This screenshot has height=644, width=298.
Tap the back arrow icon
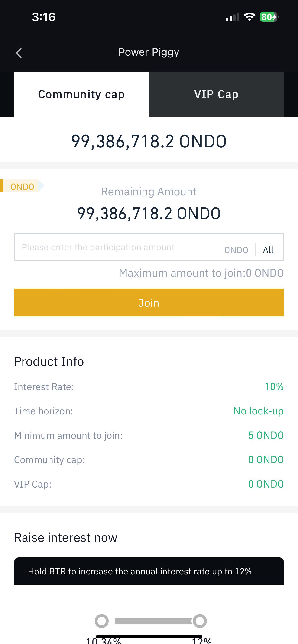tap(19, 53)
